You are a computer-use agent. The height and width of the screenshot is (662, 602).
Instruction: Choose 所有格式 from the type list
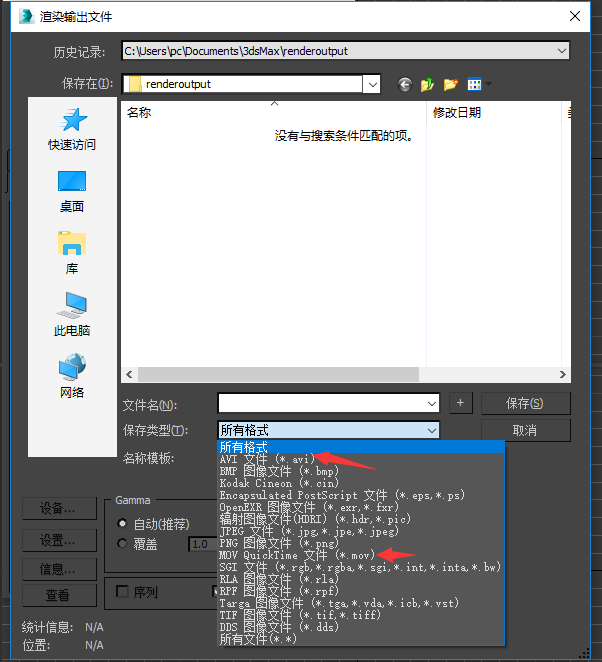(361, 447)
